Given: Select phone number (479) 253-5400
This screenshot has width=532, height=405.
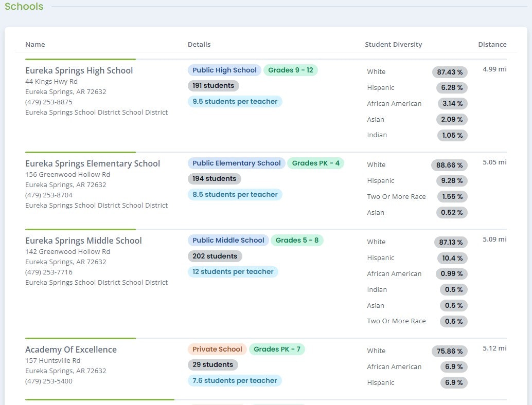Looking at the screenshot, I should pos(49,381).
